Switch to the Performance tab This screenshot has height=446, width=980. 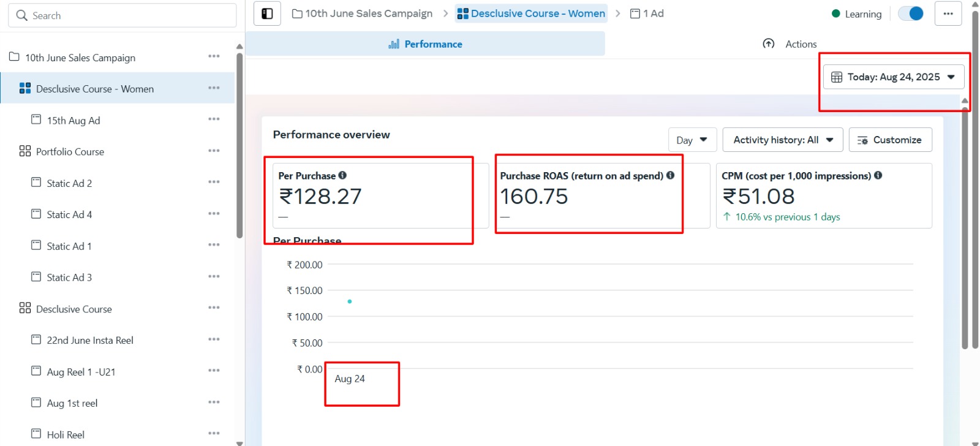point(425,44)
